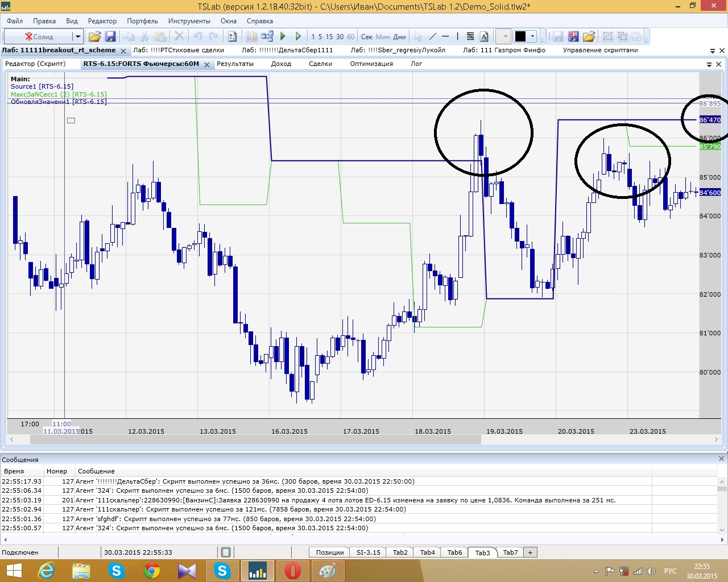Click the Save As floppy icon with red label

click(x=573, y=36)
